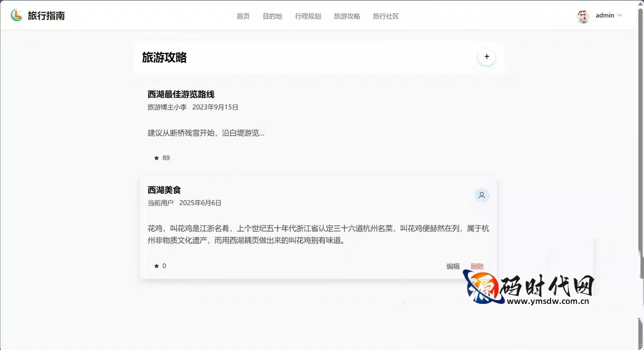The image size is (644, 350).
Task: Switch to the 旅游攻略 nav tab
Action: (x=347, y=16)
